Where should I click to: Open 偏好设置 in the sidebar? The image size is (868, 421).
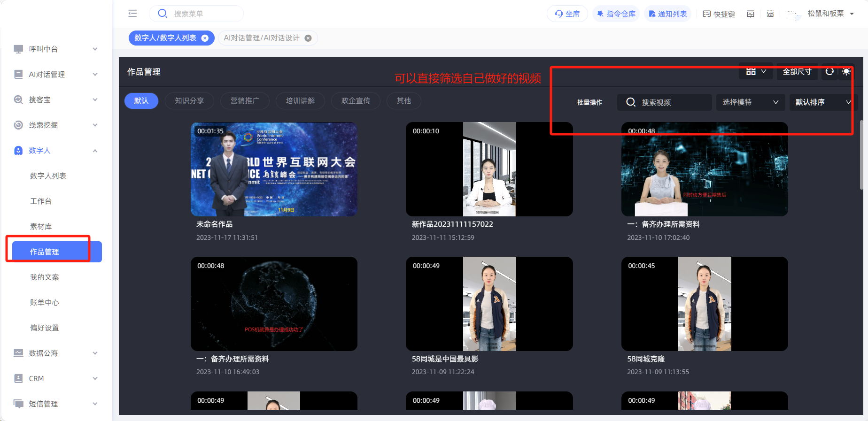[45, 328]
